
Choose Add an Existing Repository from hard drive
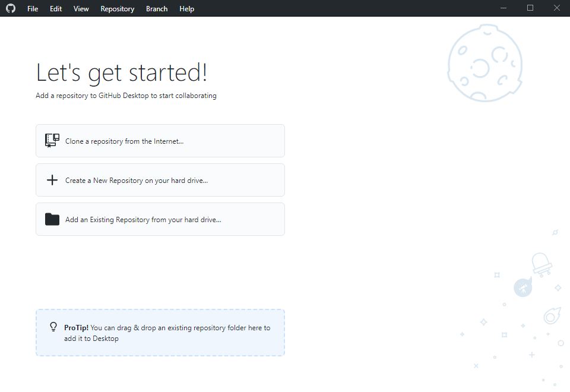tap(160, 219)
